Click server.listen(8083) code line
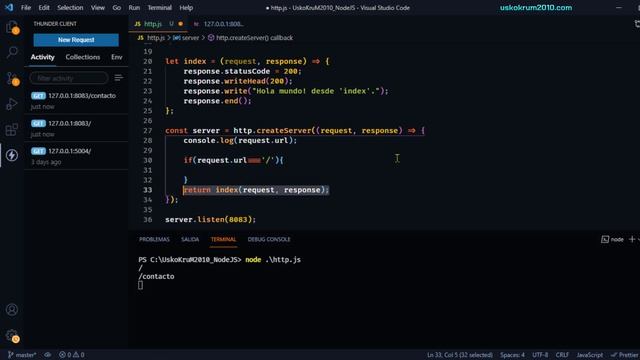Viewport: 640px width, 360px height. (211, 220)
